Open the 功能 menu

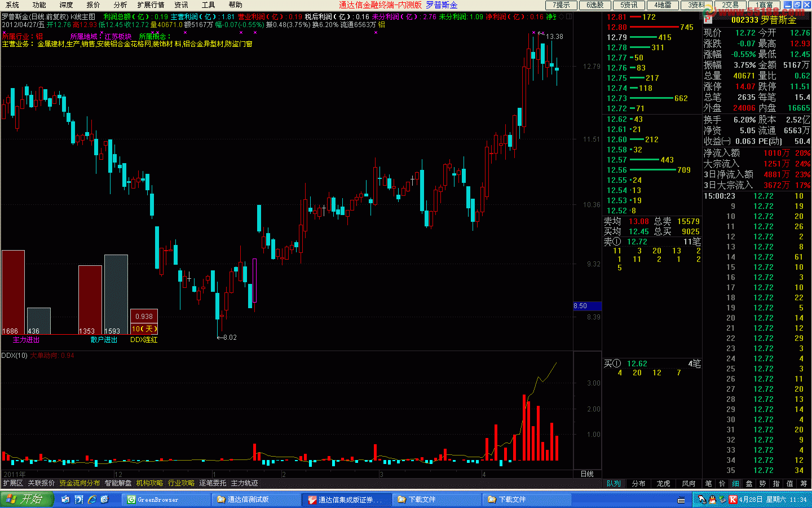point(39,5)
